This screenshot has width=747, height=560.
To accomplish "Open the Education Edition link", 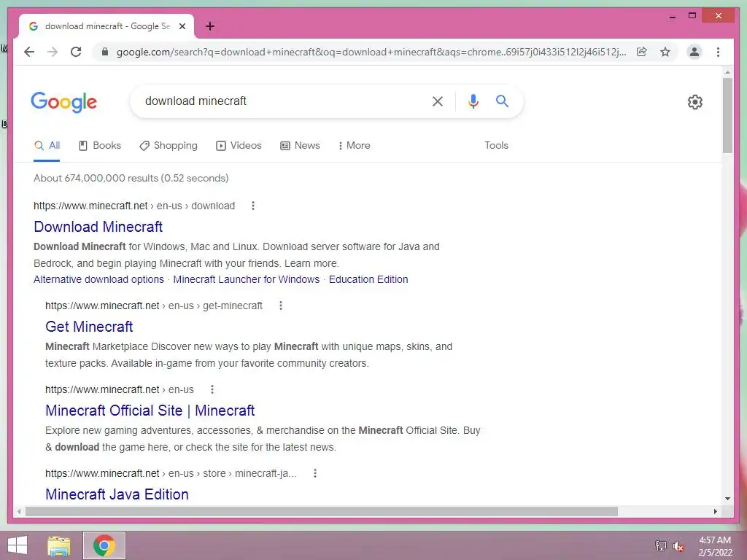I will point(368,279).
